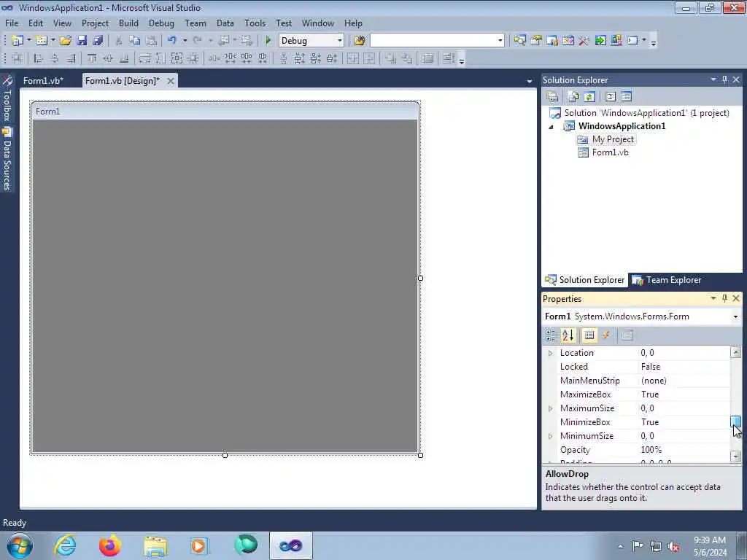Click the Open File folder icon
This screenshot has height=560, width=747.
[x=65, y=41]
